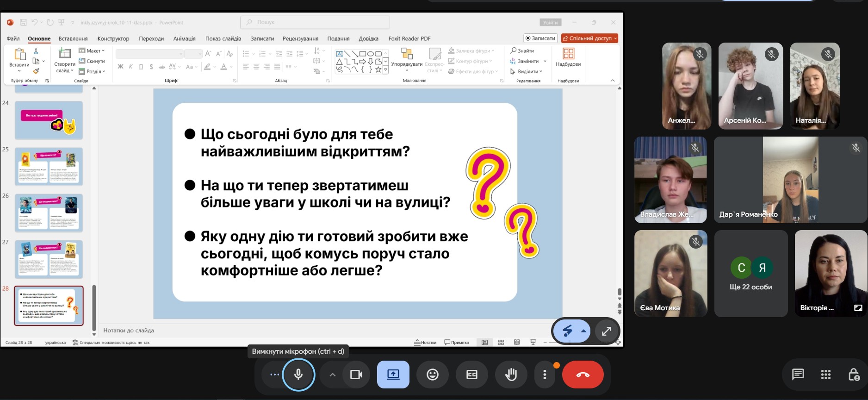Turn off the camera button
The width and height of the screenshot is (868, 400).
(356, 375)
